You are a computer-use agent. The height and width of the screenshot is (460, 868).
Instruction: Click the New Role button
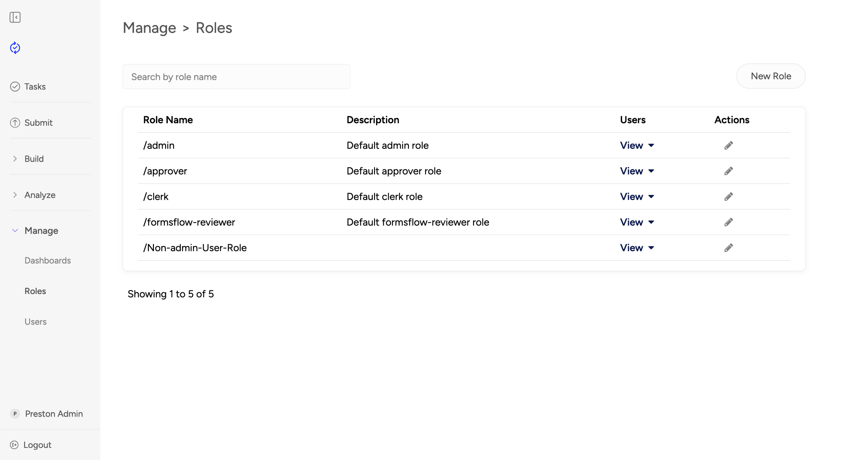pos(770,76)
